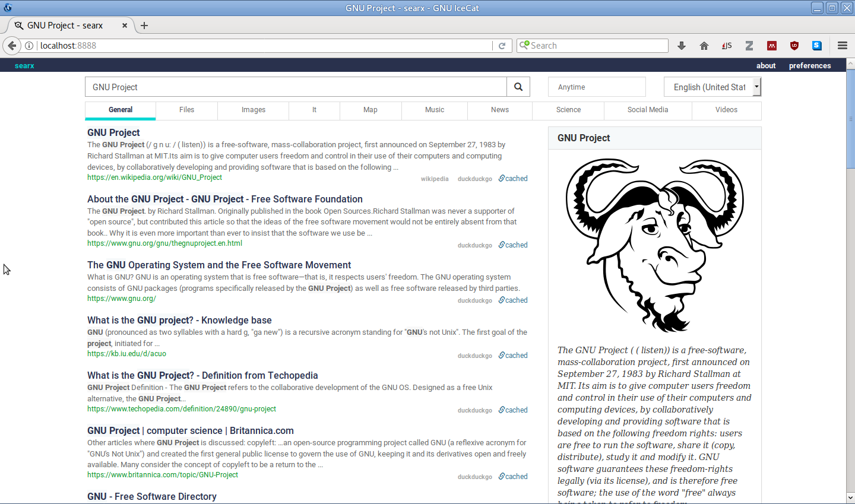The image size is (855, 504).
Task: Open the downloads arrow in toolbar
Action: (682, 46)
